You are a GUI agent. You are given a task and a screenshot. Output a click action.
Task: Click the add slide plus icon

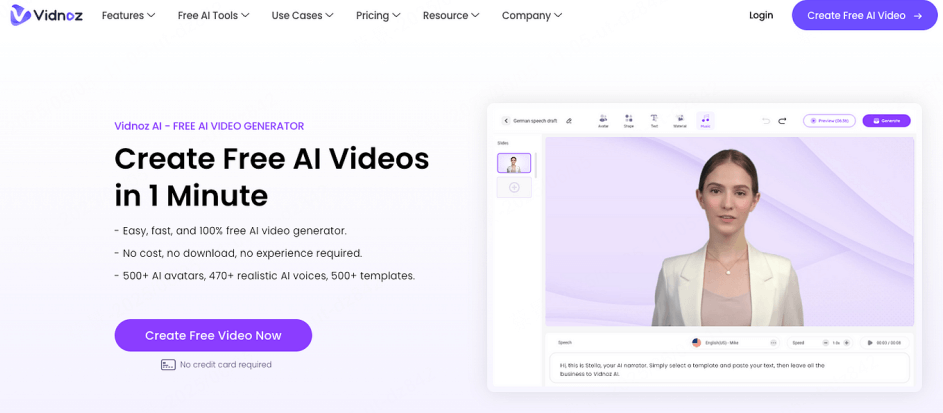[514, 188]
